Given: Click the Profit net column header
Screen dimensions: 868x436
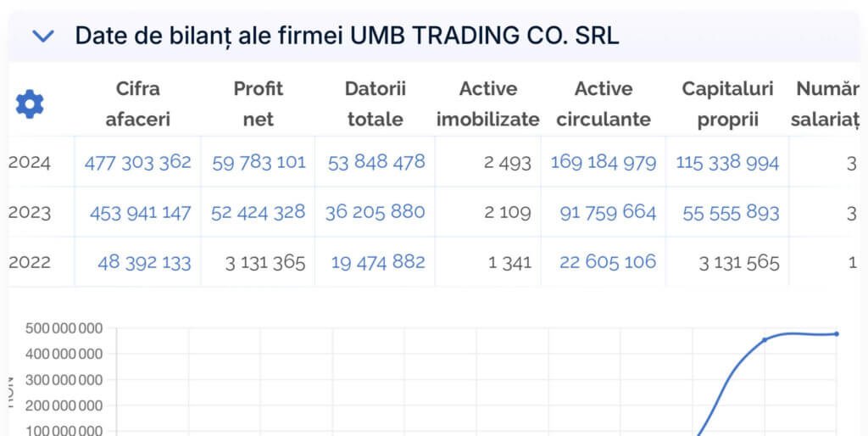Looking at the screenshot, I should pyautogui.click(x=258, y=103).
